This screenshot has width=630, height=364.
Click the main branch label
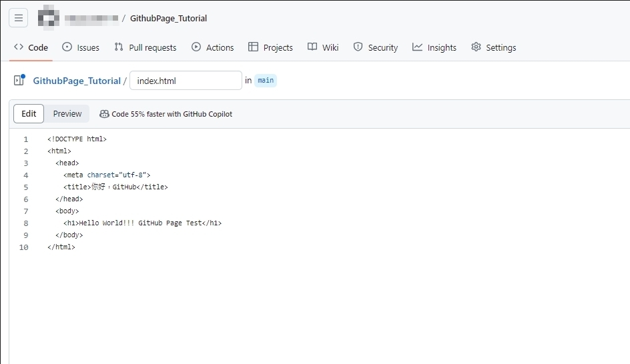266,80
